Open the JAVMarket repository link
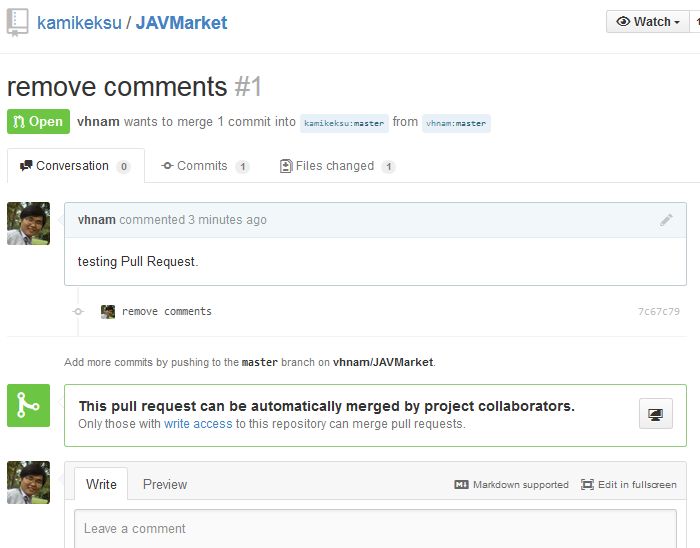The image size is (700, 548). pos(181,23)
